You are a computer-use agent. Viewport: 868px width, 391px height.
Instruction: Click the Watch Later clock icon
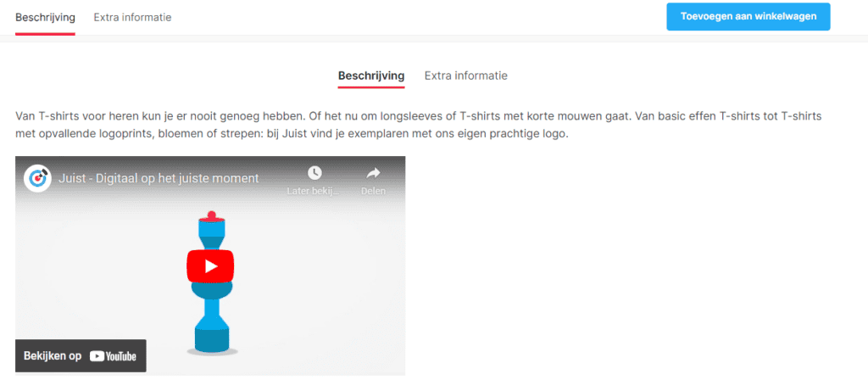click(314, 173)
